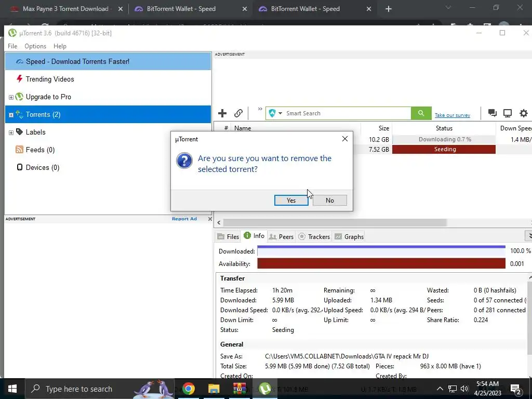532x399 pixels.
Task: Click the RSS Feeds orange icon
Action: 19,149
